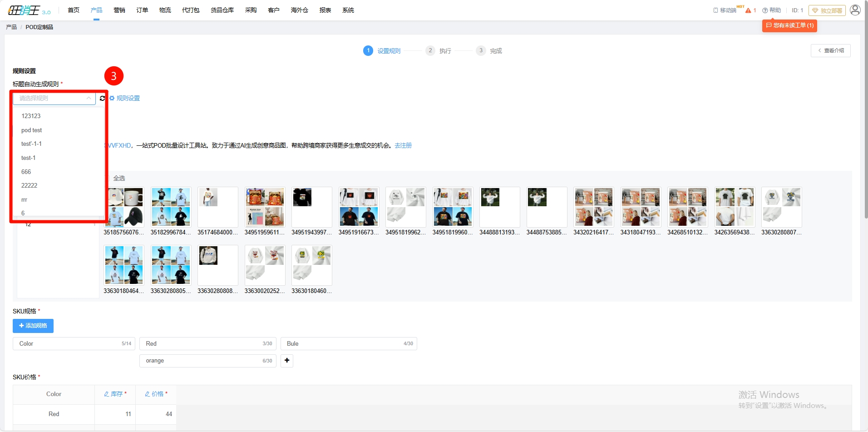
Task: Click the pencil edit icon for 价格
Action: (148, 394)
